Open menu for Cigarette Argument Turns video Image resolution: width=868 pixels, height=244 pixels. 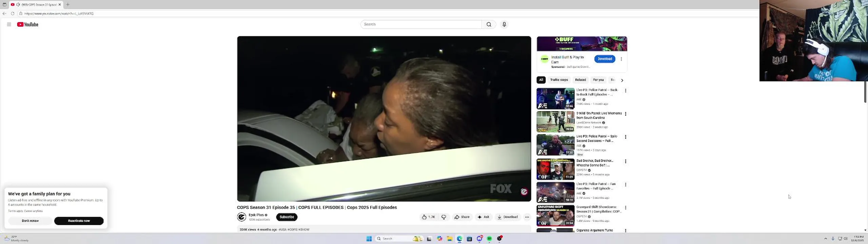pyautogui.click(x=626, y=230)
